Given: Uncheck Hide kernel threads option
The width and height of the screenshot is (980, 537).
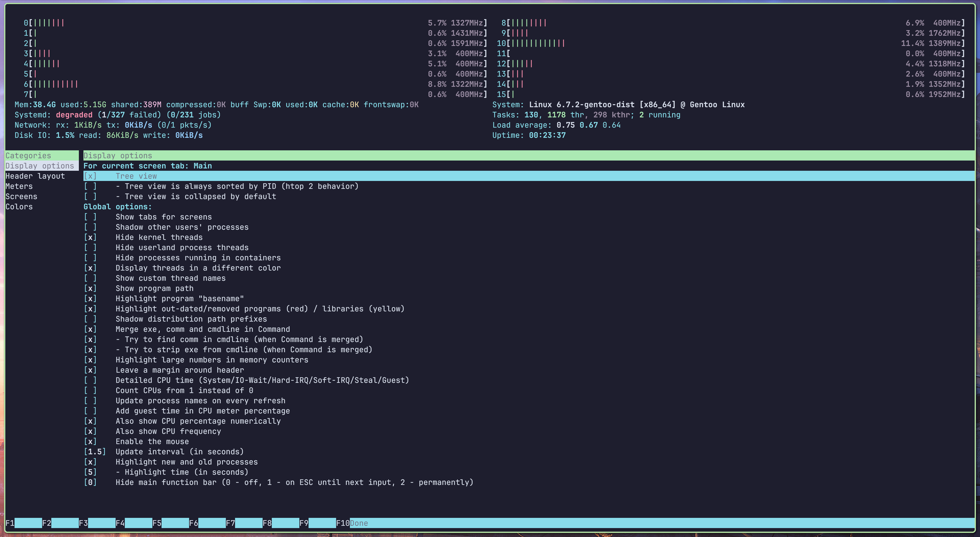Looking at the screenshot, I should [x=90, y=237].
